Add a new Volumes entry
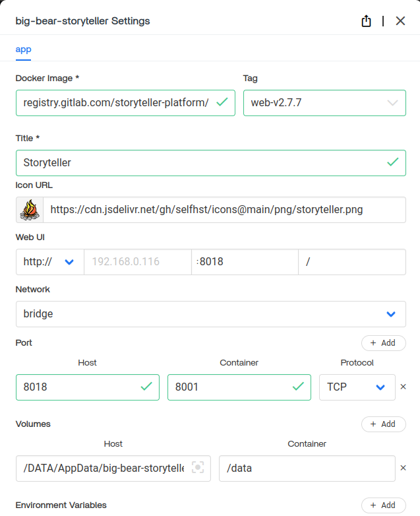 [x=383, y=424]
